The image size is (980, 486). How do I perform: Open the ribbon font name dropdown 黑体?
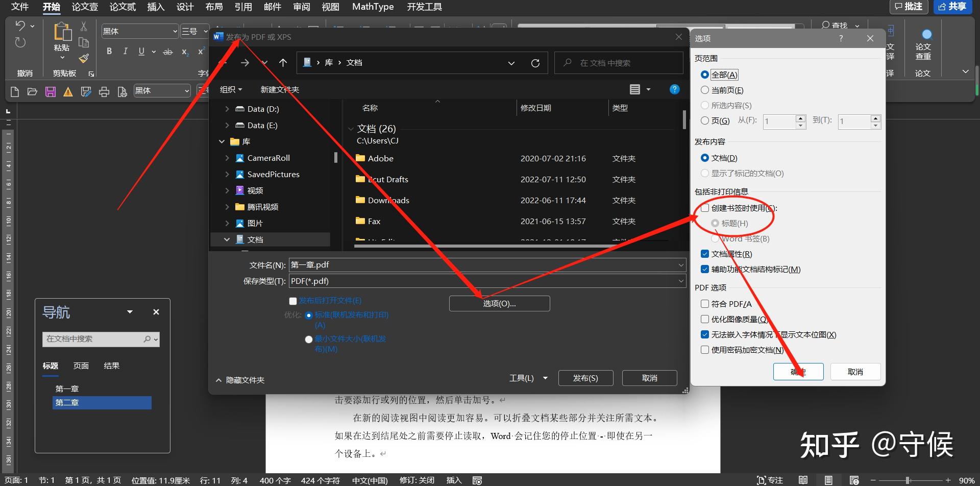coord(175,32)
